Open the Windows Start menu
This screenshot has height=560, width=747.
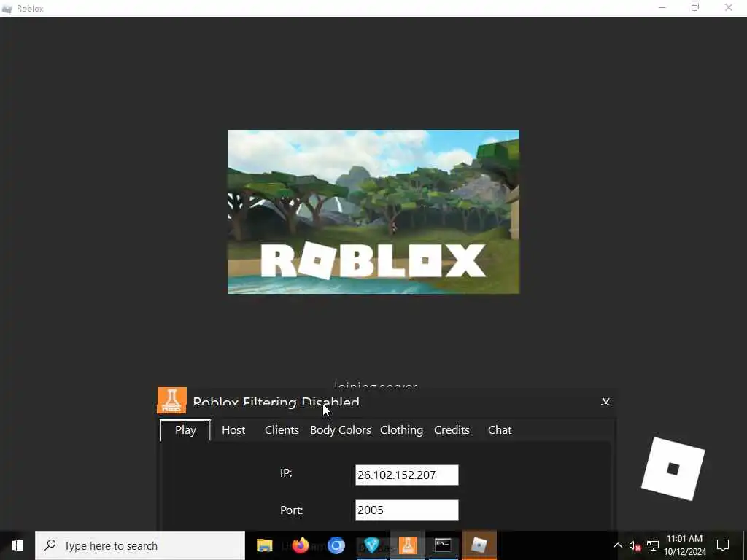[18, 545]
